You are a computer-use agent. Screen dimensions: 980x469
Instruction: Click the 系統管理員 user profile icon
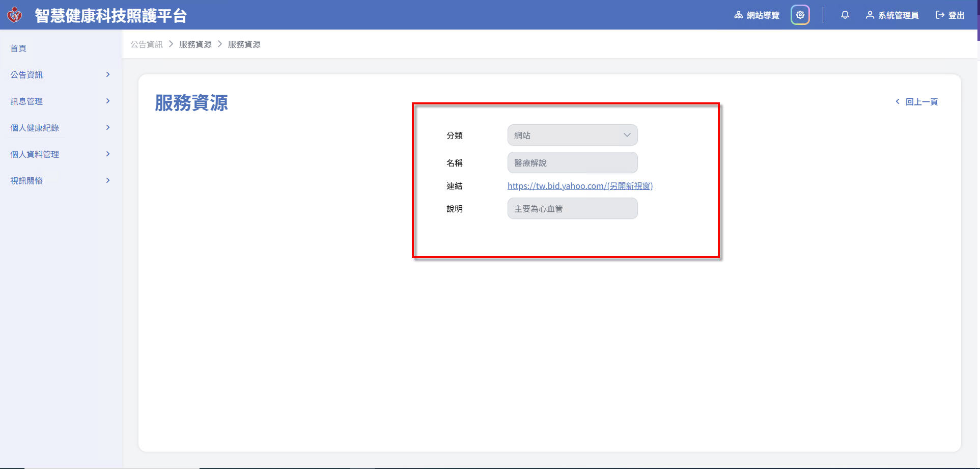pos(870,15)
